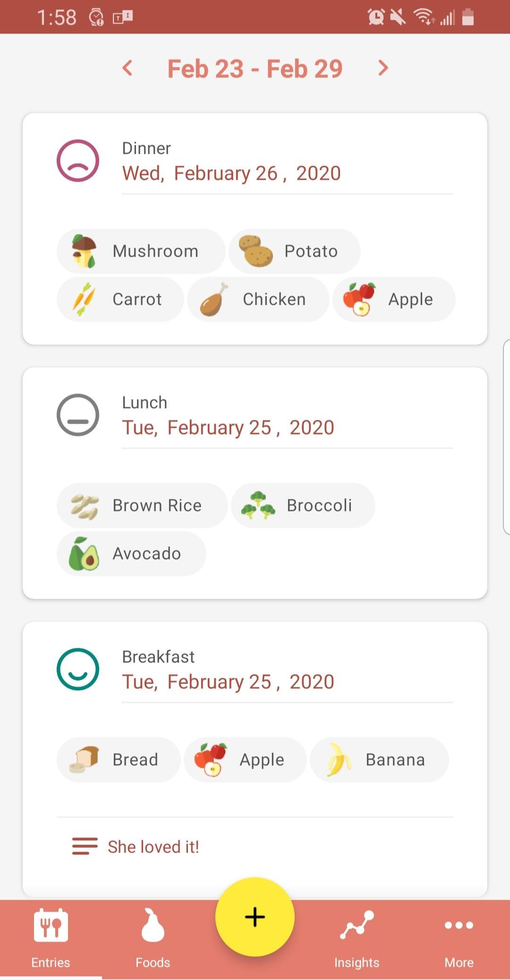Tap the Carrot food chip

[120, 299]
